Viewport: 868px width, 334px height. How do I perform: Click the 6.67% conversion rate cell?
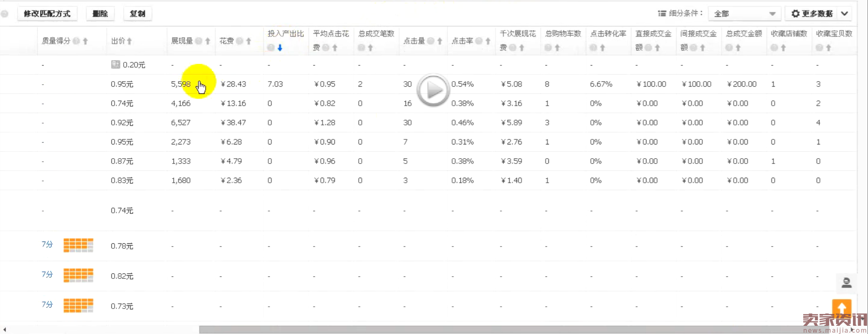[x=601, y=84]
